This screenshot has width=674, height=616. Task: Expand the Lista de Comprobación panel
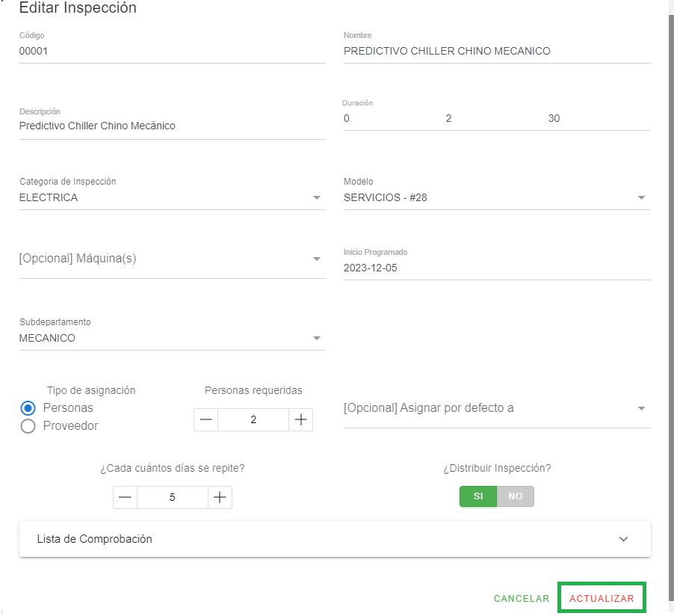click(335, 539)
